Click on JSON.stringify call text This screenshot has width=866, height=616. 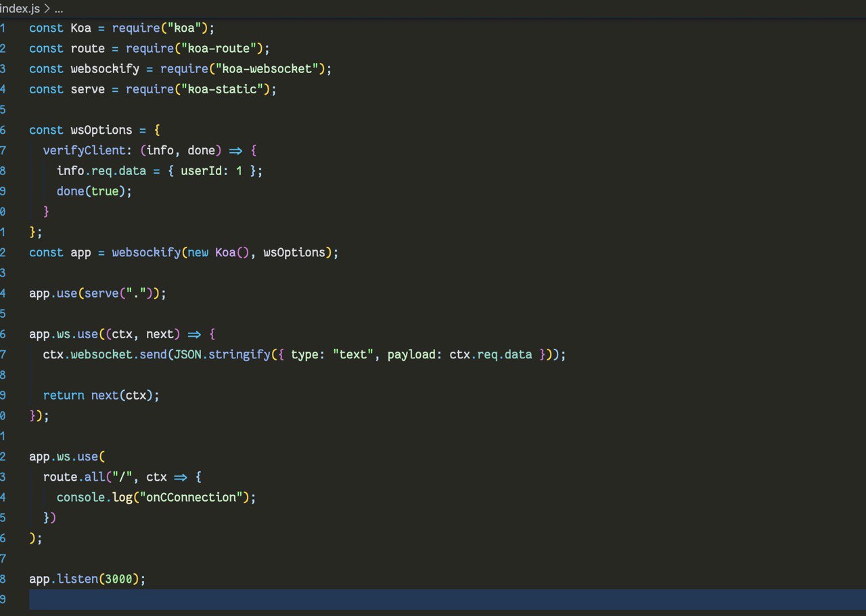coord(222,354)
